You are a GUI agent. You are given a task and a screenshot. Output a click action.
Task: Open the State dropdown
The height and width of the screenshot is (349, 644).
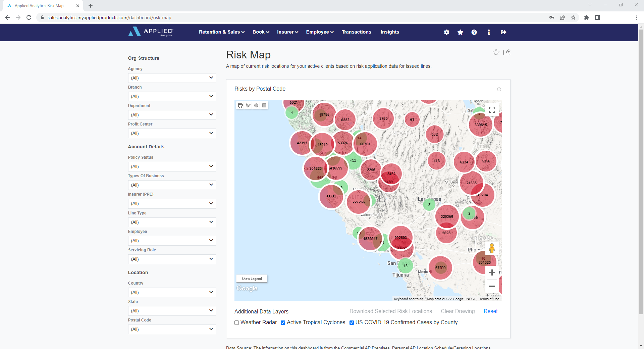tap(172, 311)
